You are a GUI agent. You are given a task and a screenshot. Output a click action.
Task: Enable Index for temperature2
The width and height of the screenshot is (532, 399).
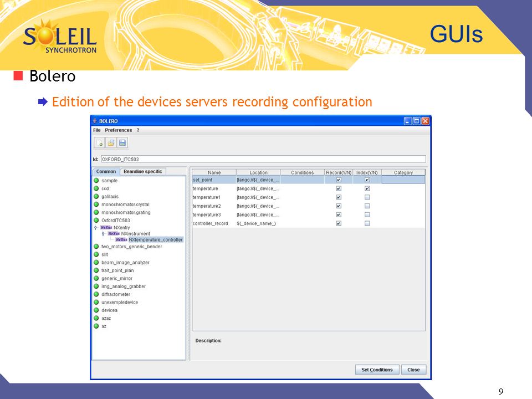(x=367, y=206)
